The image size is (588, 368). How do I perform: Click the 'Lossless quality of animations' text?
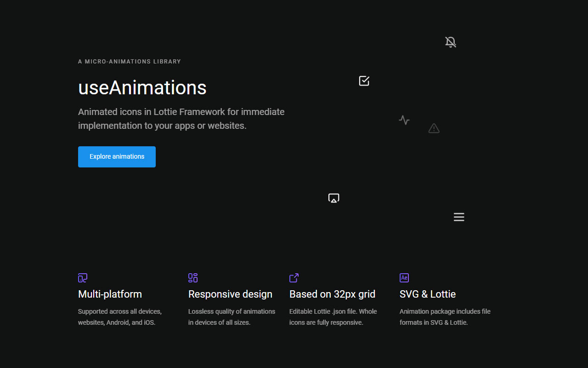[232, 317]
